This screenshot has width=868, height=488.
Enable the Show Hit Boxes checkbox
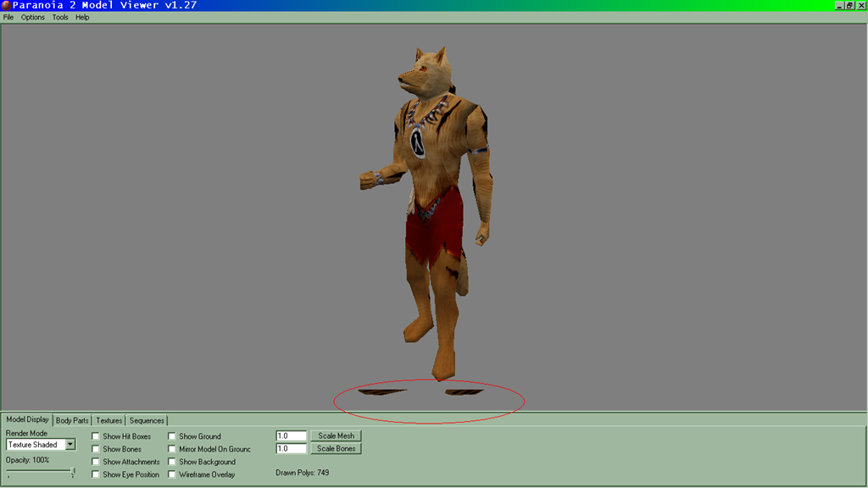click(96, 436)
